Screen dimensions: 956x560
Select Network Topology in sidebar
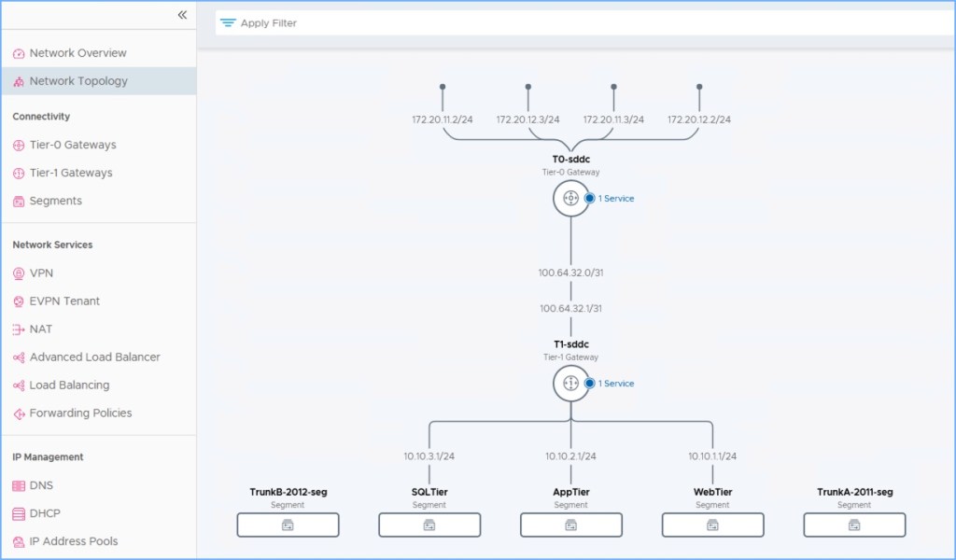(78, 81)
